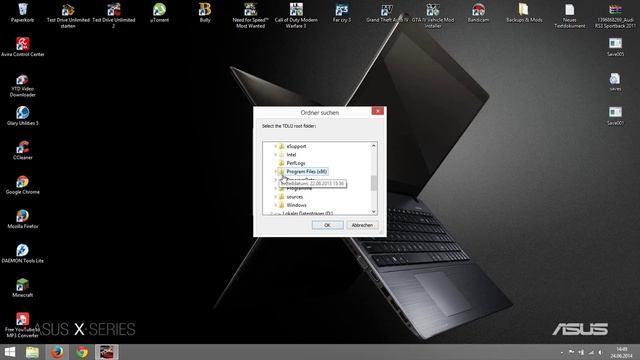
Task: Launch YTD Video Downloader
Action: point(22,85)
